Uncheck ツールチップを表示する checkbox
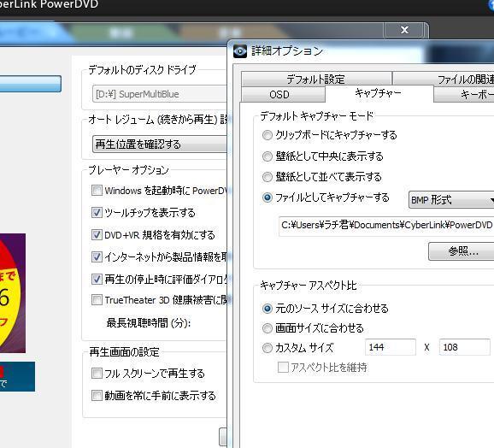Screen dimensions: 494x448 coord(97,213)
